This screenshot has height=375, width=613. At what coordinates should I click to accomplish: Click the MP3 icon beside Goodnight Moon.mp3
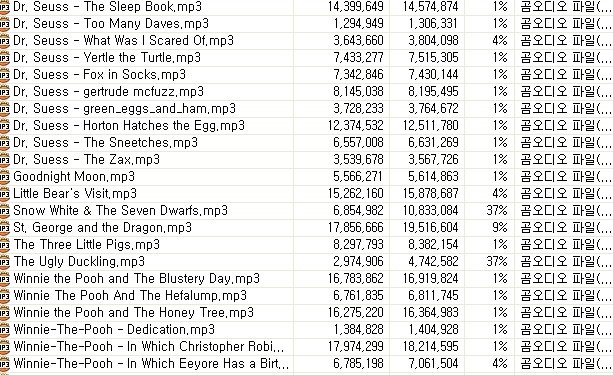pyautogui.click(x=4, y=177)
